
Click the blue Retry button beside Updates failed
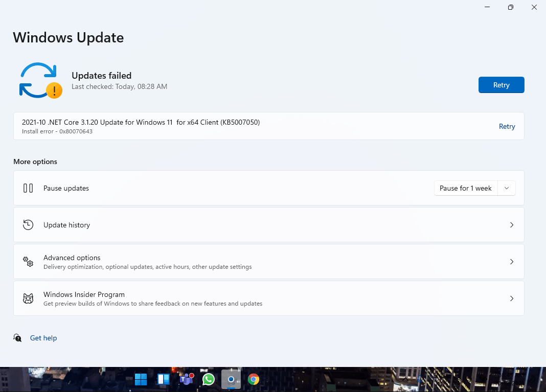(501, 85)
